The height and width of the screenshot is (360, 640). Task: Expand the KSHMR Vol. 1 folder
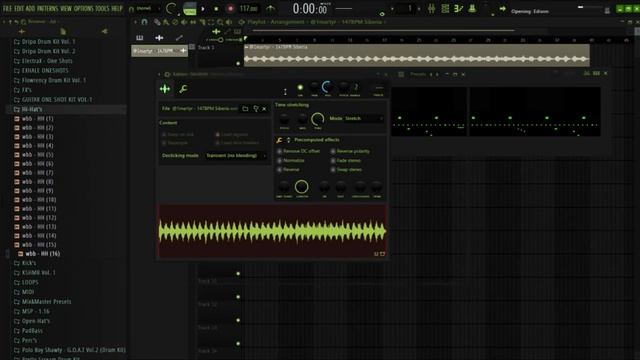point(35,273)
